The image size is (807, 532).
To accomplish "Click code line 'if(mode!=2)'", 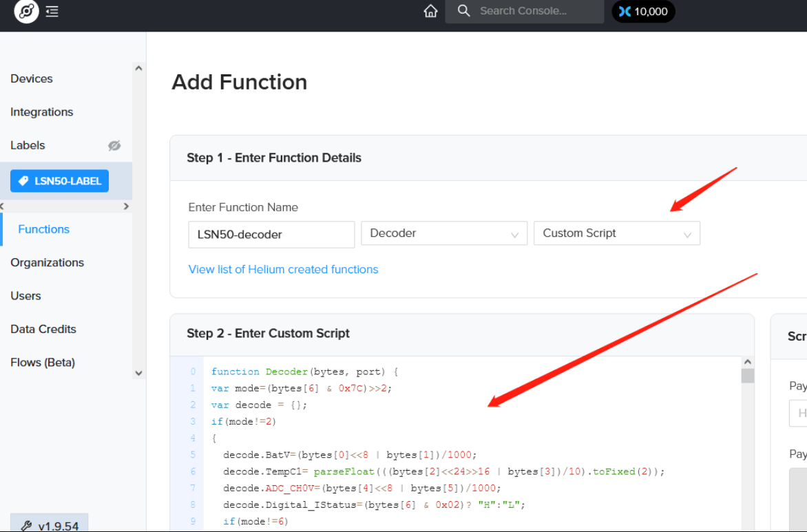I will tap(244, 422).
